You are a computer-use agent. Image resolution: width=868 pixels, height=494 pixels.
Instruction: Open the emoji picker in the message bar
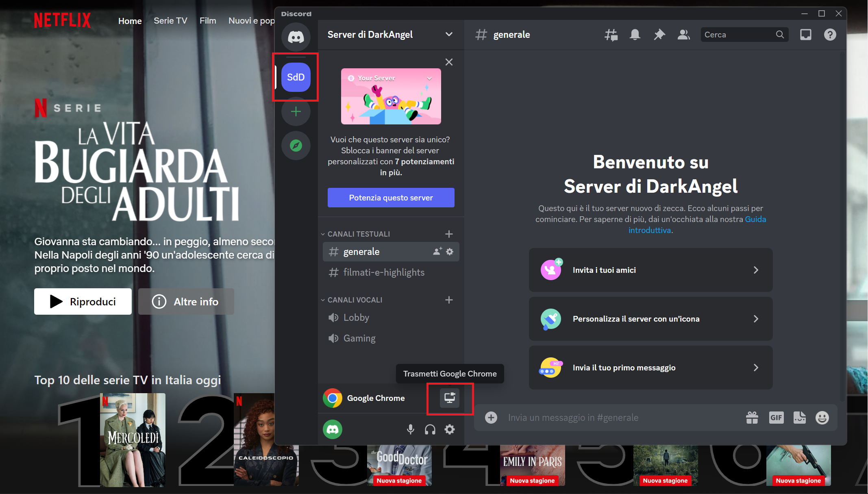click(822, 417)
